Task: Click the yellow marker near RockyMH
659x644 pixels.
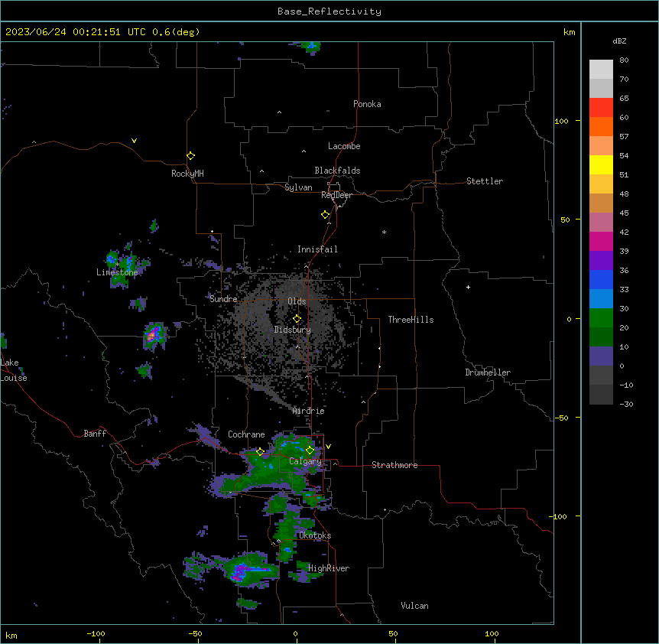Action: (x=190, y=156)
